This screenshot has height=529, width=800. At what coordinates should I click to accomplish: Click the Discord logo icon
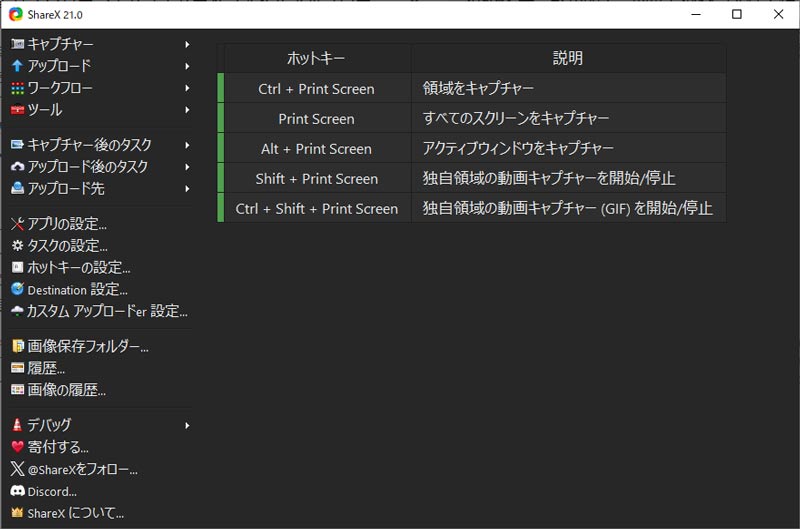17,491
